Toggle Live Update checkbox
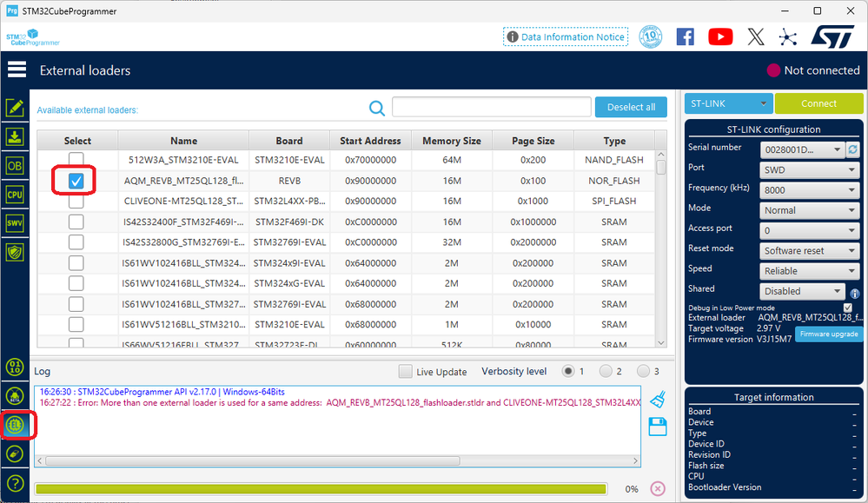 pos(405,371)
